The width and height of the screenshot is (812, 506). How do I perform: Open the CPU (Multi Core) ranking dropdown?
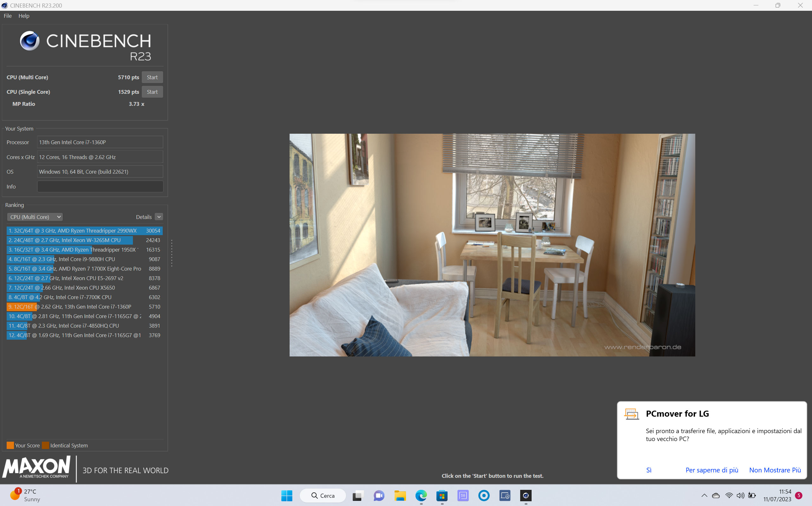(35, 217)
